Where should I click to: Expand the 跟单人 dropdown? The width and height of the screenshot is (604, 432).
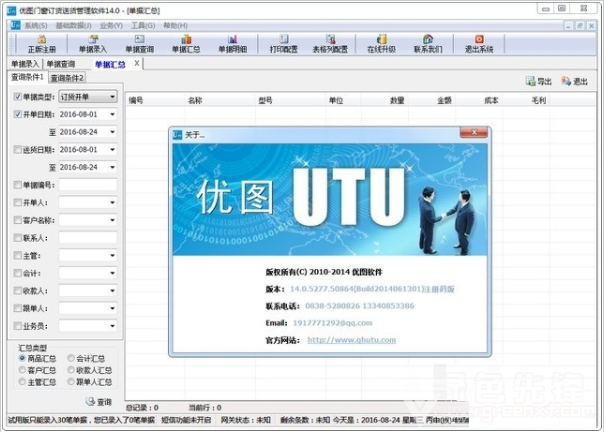112,308
